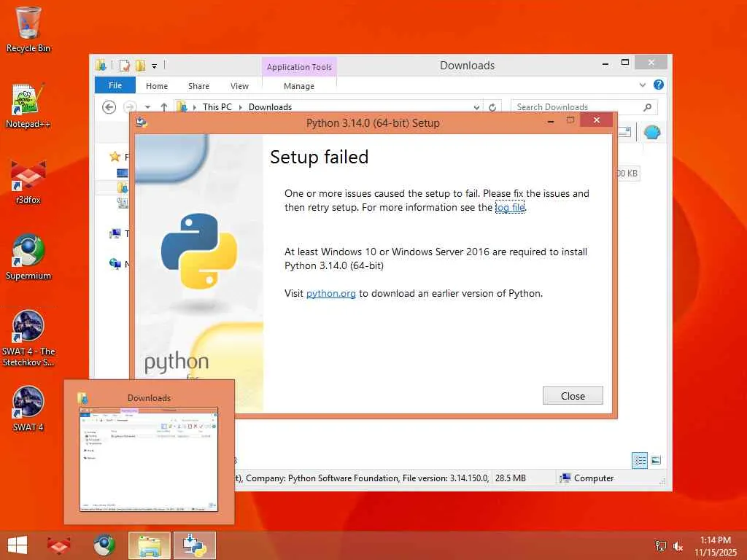Open Supermium from the taskbar

click(104, 545)
